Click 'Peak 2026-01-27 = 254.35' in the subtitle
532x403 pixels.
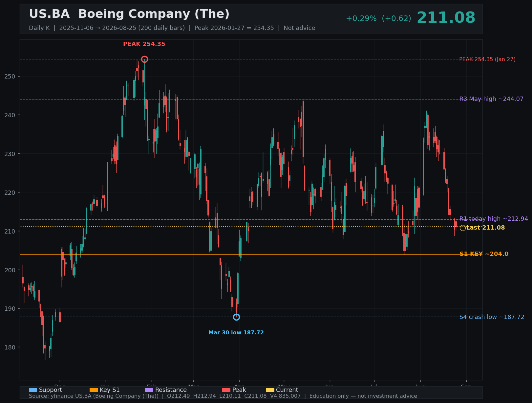click(234, 28)
